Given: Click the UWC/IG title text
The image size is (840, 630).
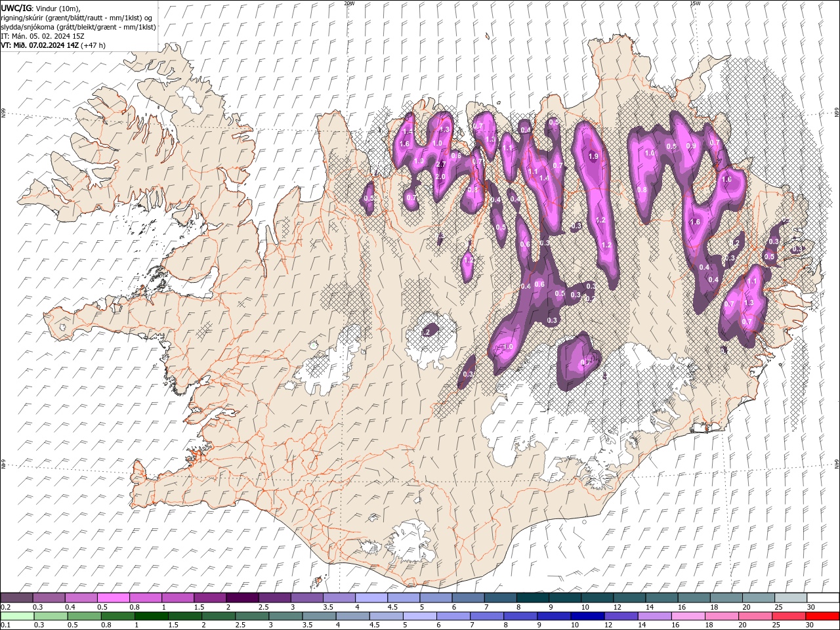Looking at the screenshot, I should pos(15,7).
